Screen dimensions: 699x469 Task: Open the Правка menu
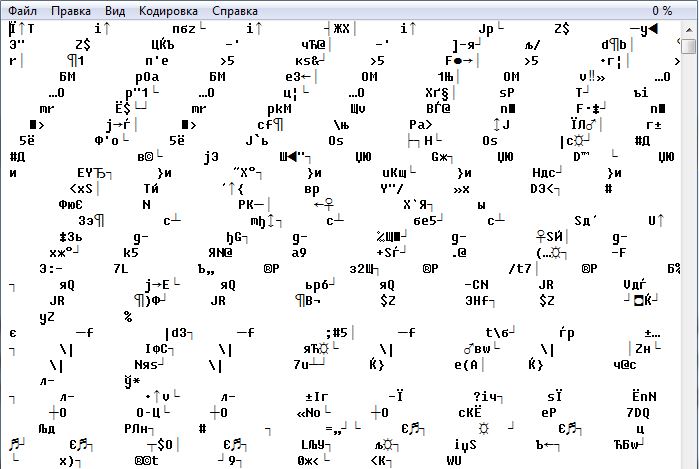[70, 11]
